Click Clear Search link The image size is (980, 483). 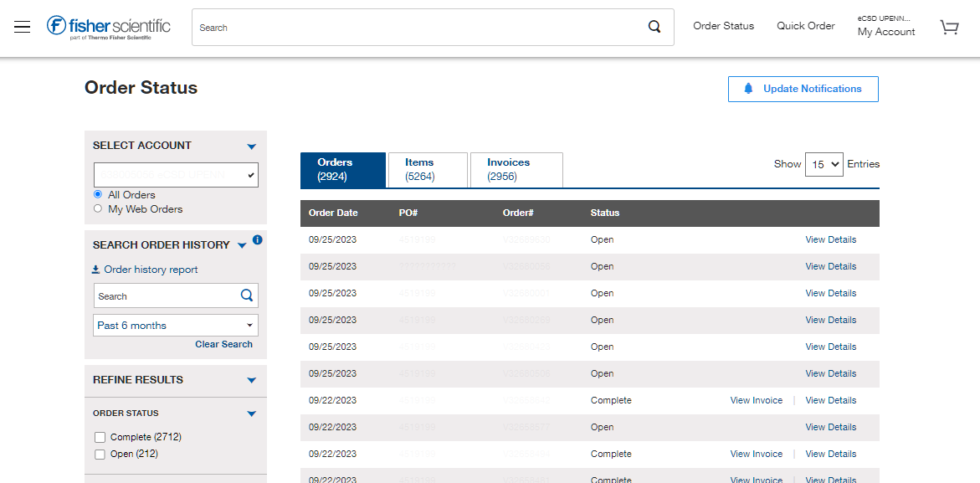(223, 344)
